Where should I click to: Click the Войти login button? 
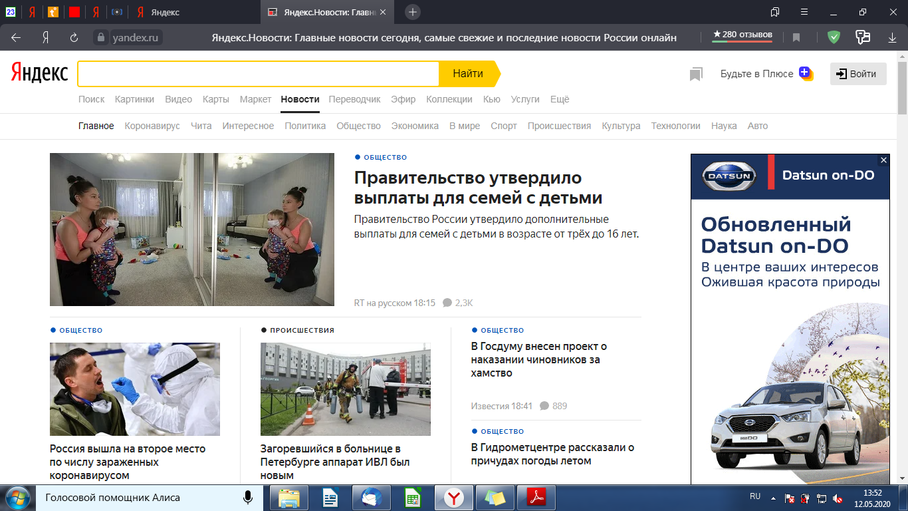(858, 74)
